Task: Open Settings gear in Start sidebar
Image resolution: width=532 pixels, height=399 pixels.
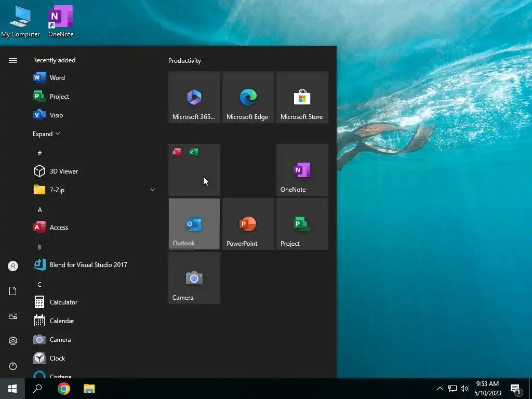Action: pos(13,341)
